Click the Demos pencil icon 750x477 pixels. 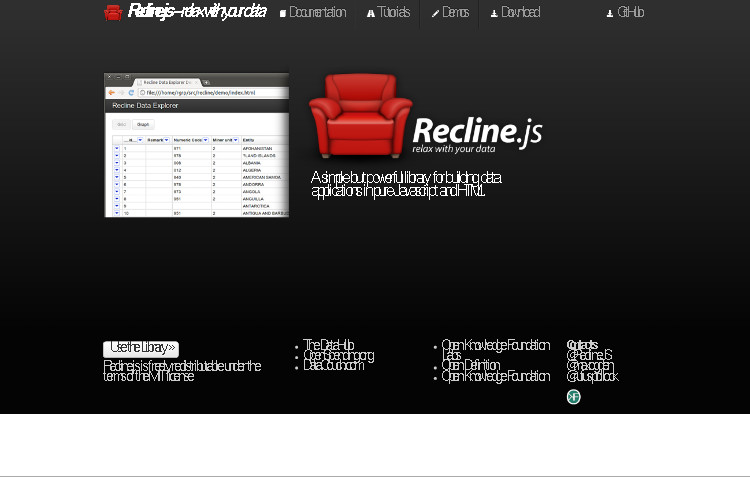click(x=435, y=14)
